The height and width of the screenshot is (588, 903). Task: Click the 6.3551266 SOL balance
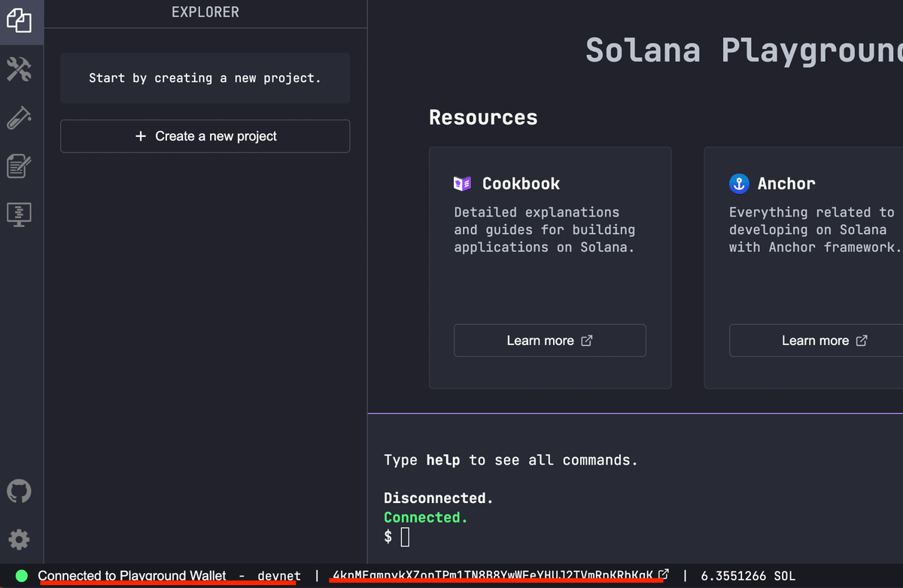coord(748,576)
